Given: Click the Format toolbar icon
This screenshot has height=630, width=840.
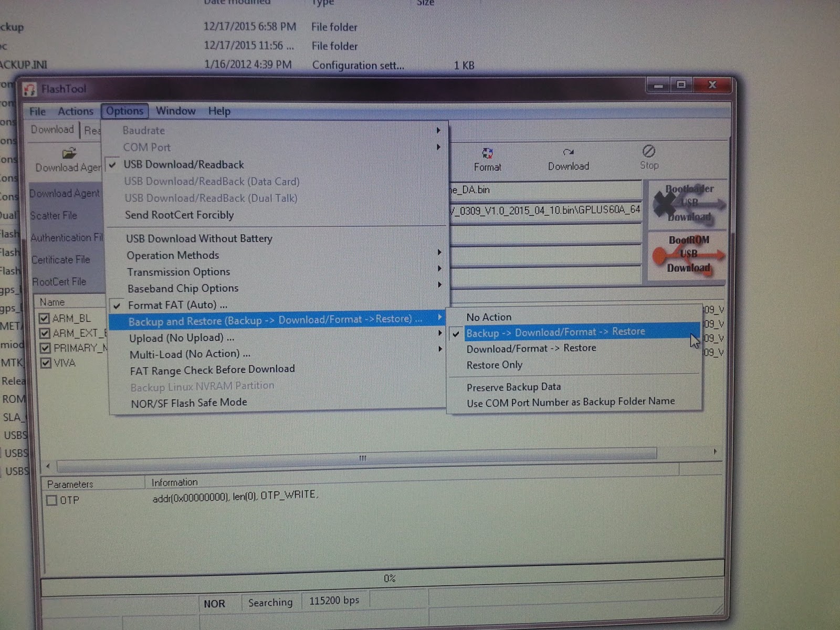Looking at the screenshot, I should [x=488, y=153].
